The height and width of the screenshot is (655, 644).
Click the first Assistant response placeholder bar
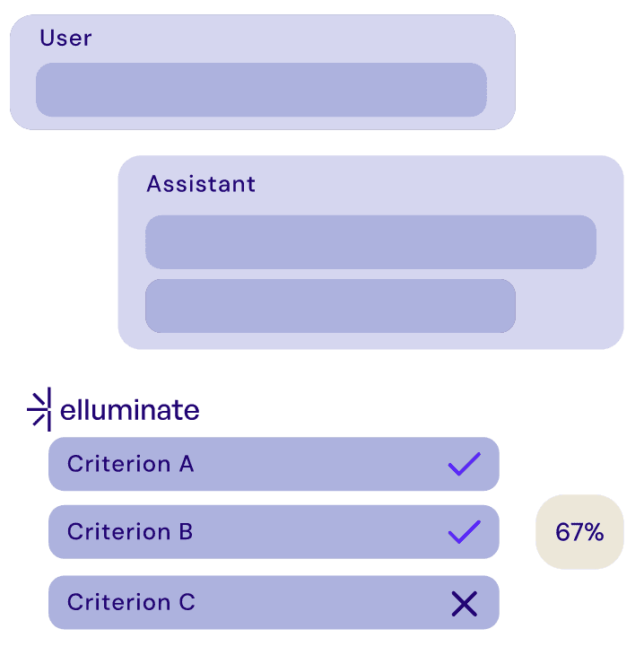coord(370,242)
